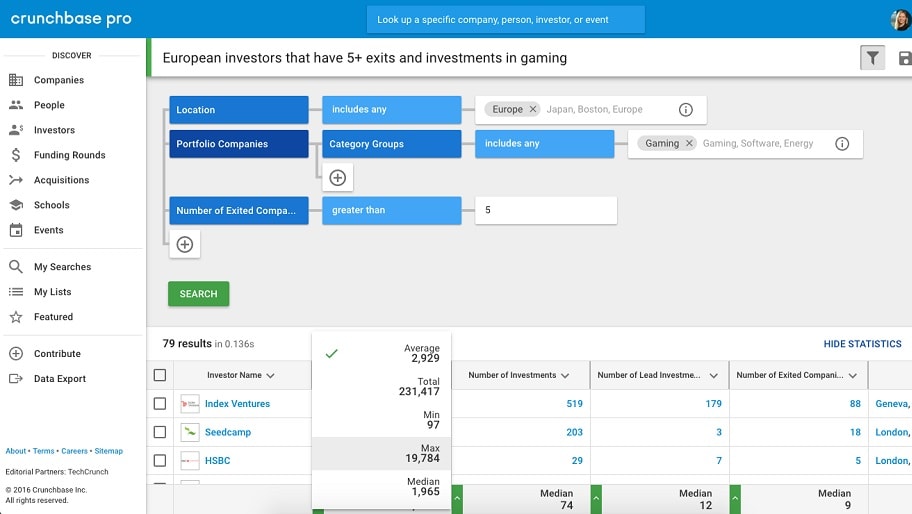Check the HSBC row checkbox
Image resolution: width=912 pixels, height=514 pixels.
pyautogui.click(x=160, y=461)
